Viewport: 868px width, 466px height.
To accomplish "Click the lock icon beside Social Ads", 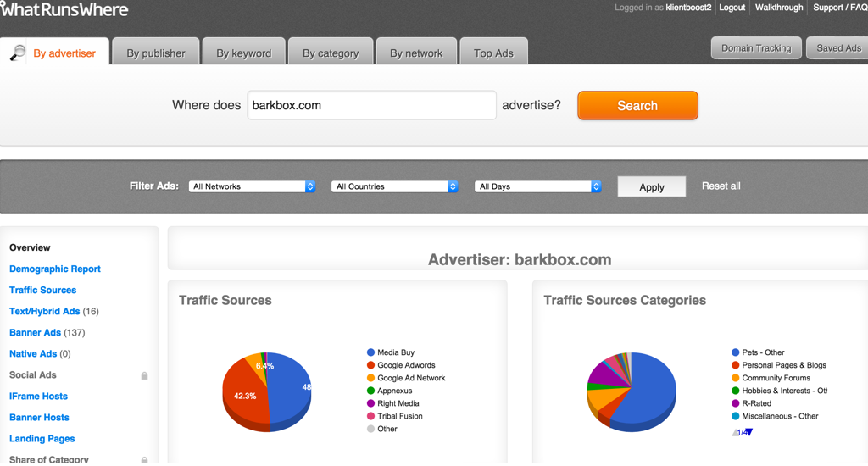I will (x=144, y=376).
